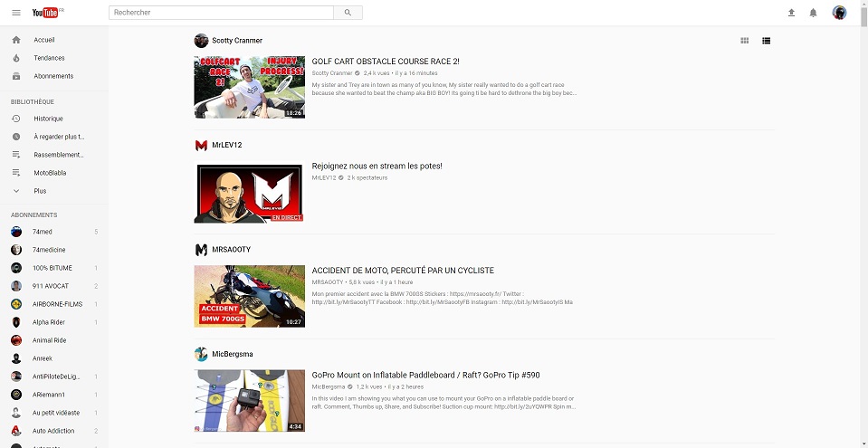Click the 74med channel avatar
This screenshot has width=868, height=448.
[x=16, y=232]
